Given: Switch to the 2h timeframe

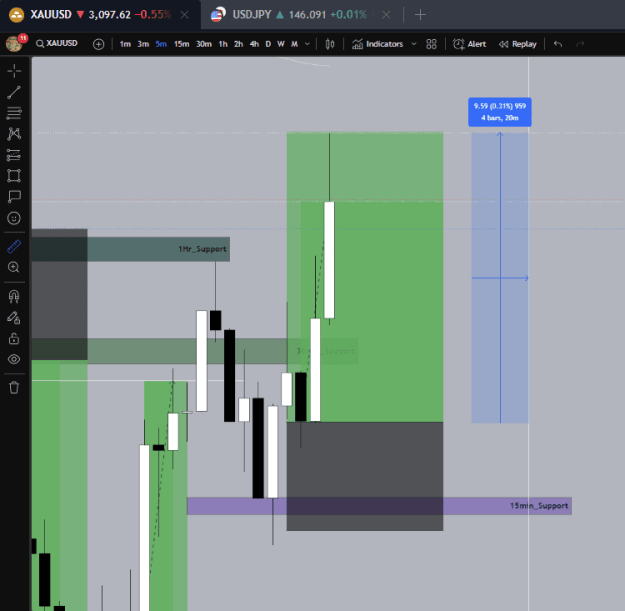Looking at the screenshot, I should (238, 44).
